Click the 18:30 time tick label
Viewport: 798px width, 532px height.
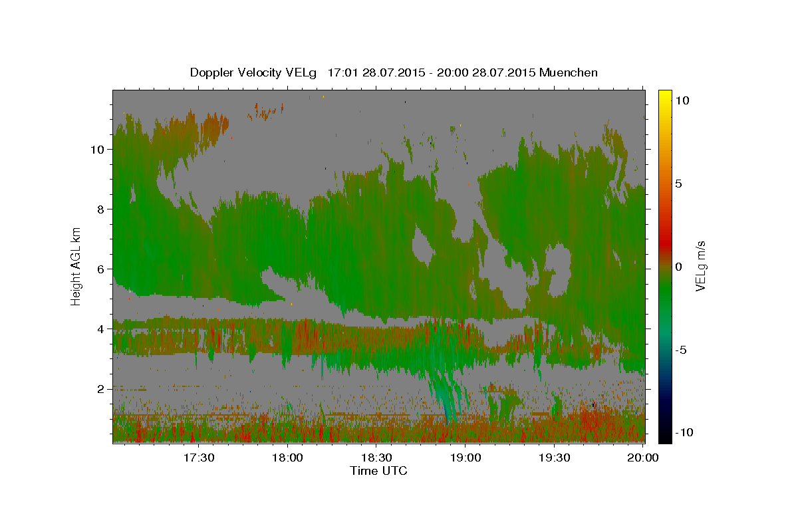click(376, 458)
